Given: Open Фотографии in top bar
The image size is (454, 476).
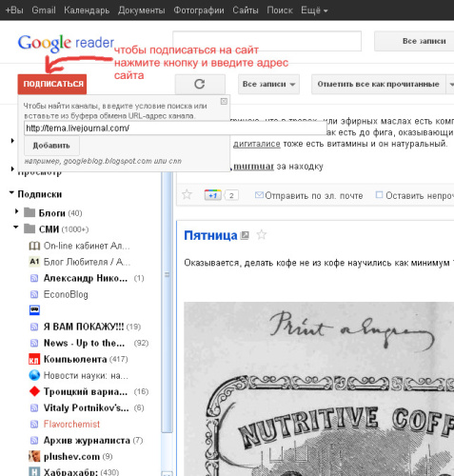Looking at the screenshot, I should pyautogui.click(x=199, y=10).
